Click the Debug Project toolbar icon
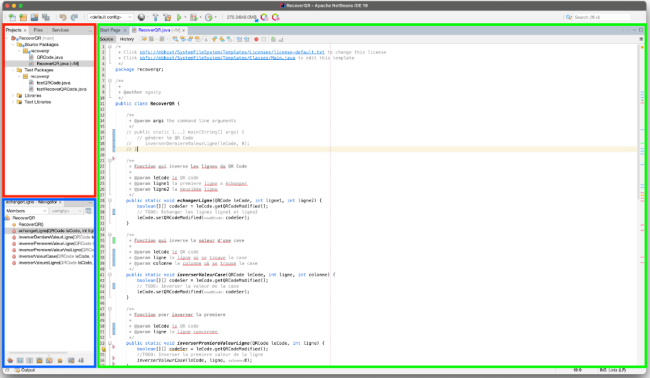The height and width of the screenshot is (378, 650). (194, 17)
